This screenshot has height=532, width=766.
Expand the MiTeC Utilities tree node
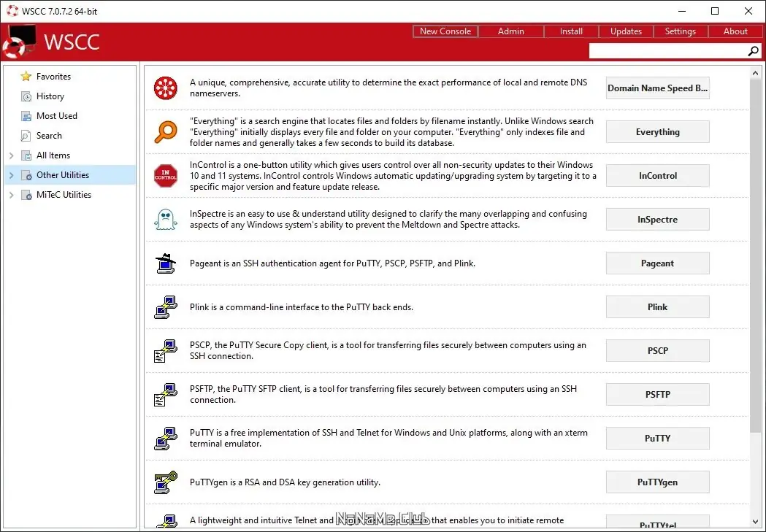point(12,195)
